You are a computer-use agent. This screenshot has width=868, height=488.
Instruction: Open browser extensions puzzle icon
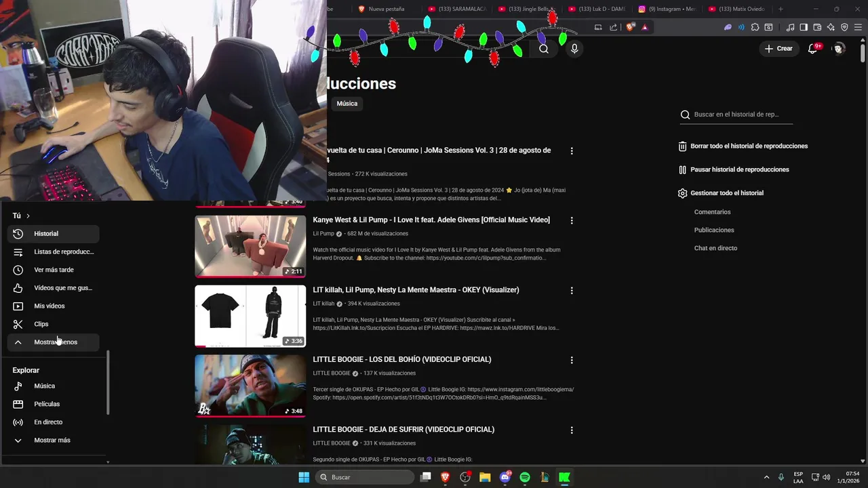point(755,28)
